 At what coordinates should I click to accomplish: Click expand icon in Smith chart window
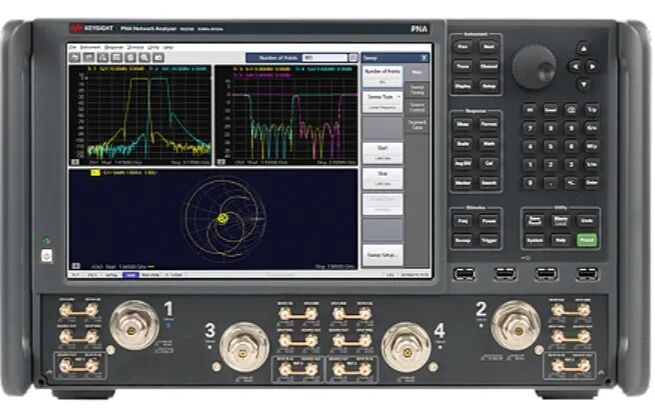[76, 266]
